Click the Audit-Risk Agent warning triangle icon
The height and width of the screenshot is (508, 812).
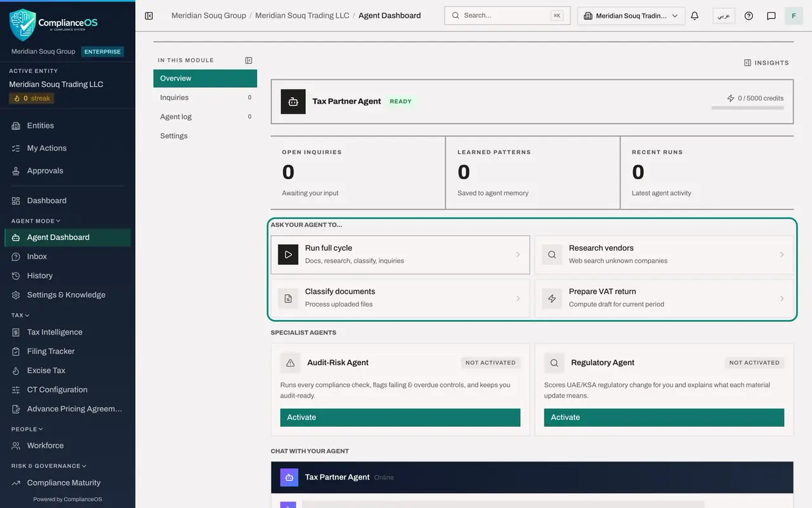(x=291, y=363)
